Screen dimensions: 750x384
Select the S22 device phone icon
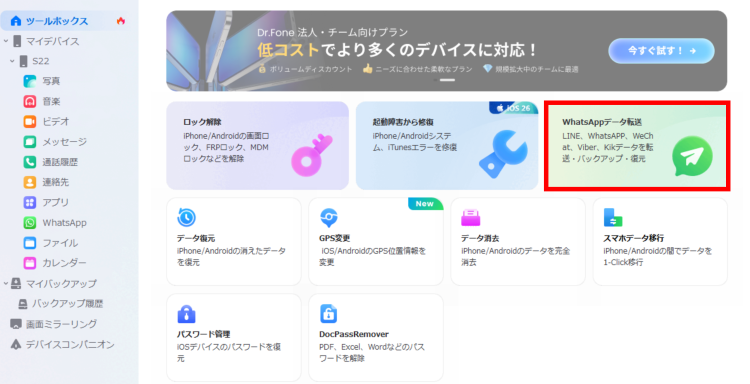(x=23, y=61)
